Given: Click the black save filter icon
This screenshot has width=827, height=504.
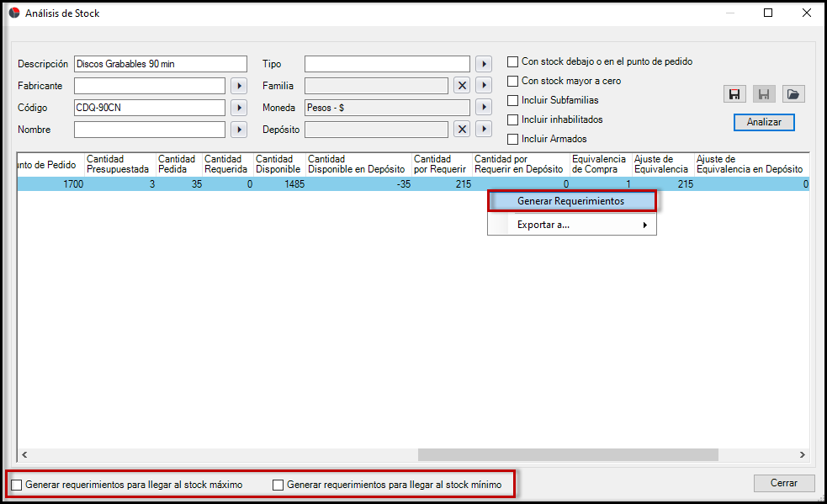Looking at the screenshot, I should [734, 94].
